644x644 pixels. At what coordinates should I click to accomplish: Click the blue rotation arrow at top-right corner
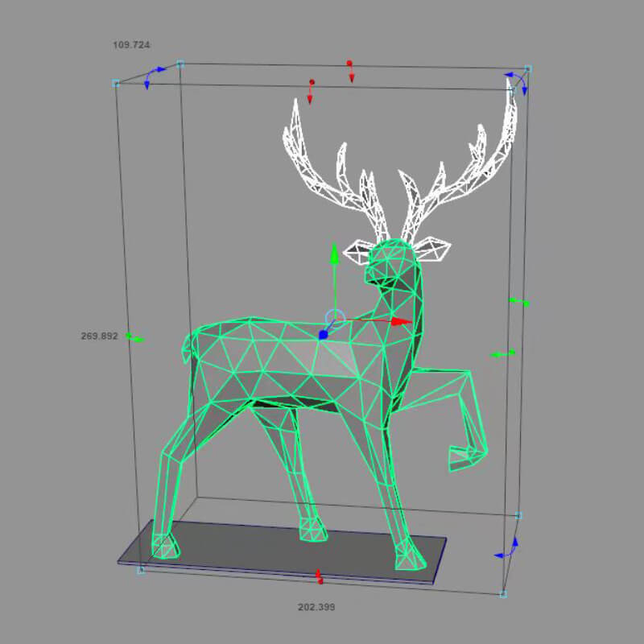[516, 80]
